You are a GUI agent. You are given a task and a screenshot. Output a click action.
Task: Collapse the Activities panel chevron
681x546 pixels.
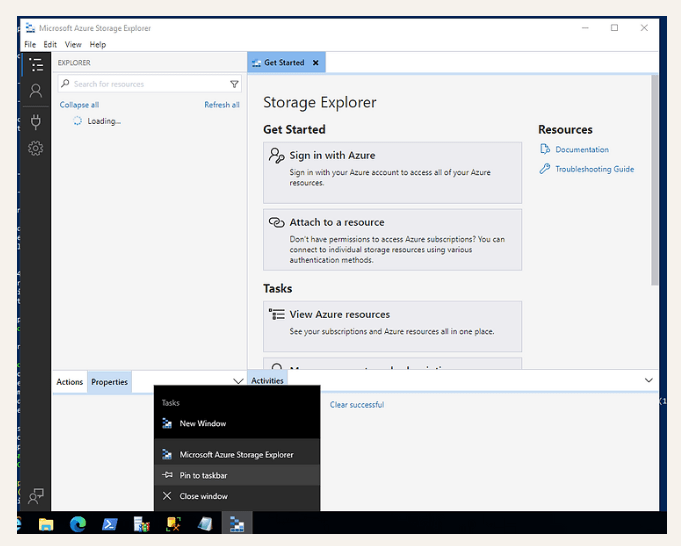click(648, 380)
